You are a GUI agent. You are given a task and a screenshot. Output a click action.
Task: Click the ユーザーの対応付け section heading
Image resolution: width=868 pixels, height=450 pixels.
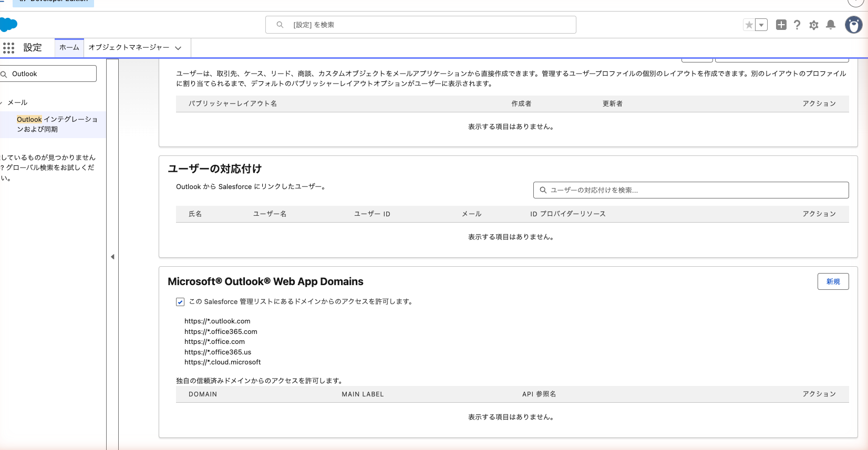[215, 169]
